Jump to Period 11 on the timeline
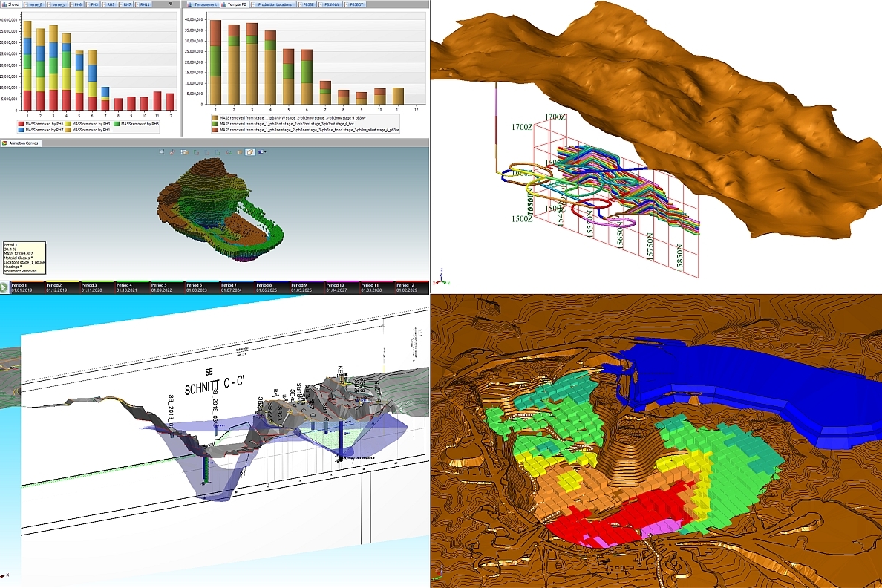Viewport: 882px width, 588px height. [377, 287]
